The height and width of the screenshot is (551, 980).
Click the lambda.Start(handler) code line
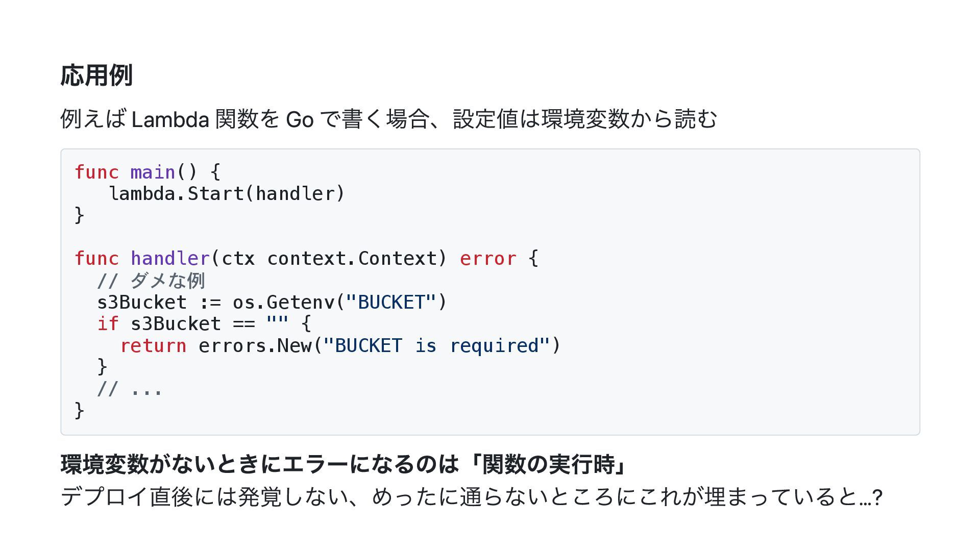[x=227, y=193]
